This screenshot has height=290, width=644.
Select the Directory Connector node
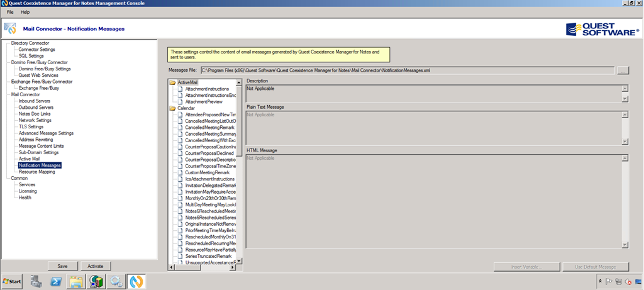30,43
